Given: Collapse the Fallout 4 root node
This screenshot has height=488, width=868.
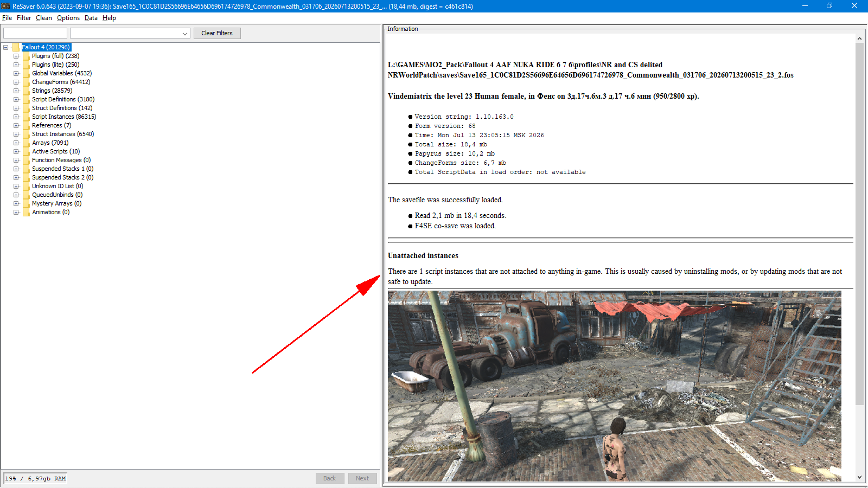Looking at the screenshot, I should tap(6, 47).
